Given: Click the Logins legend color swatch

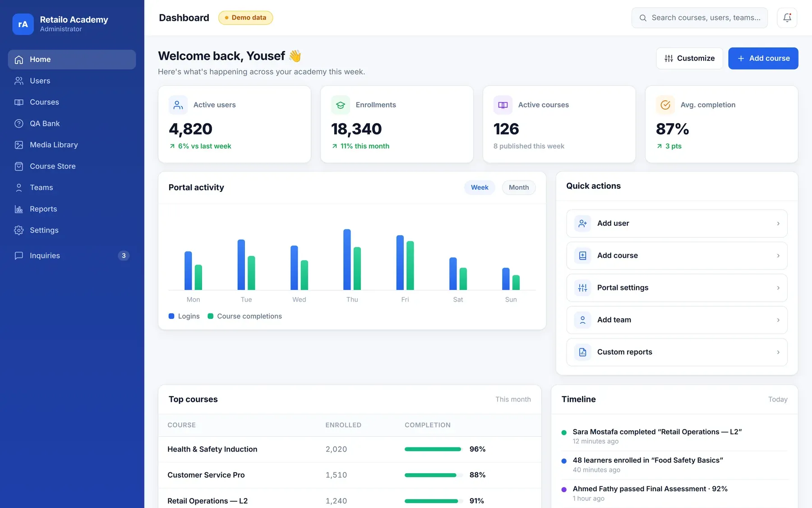Looking at the screenshot, I should [x=171, y=316].
